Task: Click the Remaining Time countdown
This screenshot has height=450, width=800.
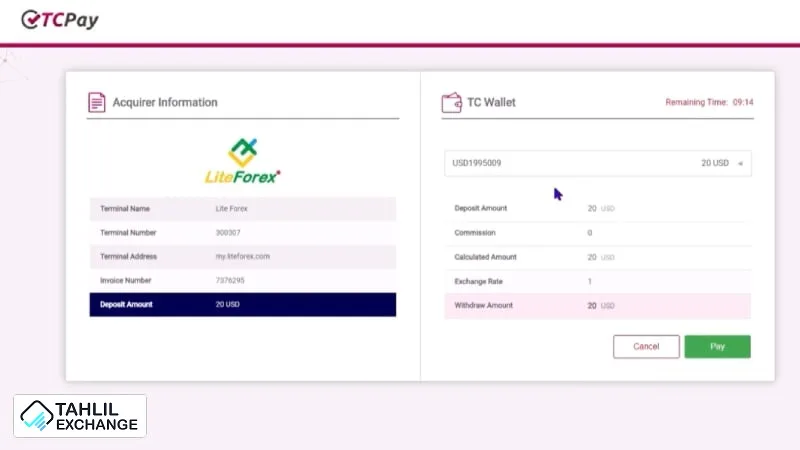Action: point(709,102)
